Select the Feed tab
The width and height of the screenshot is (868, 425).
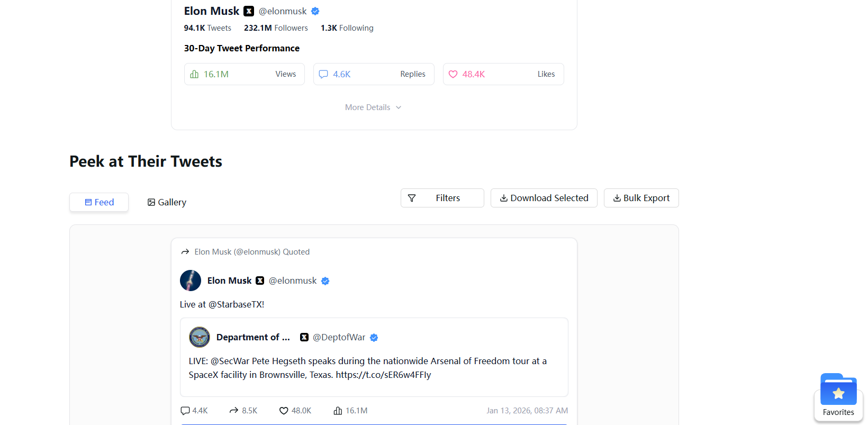98,202
